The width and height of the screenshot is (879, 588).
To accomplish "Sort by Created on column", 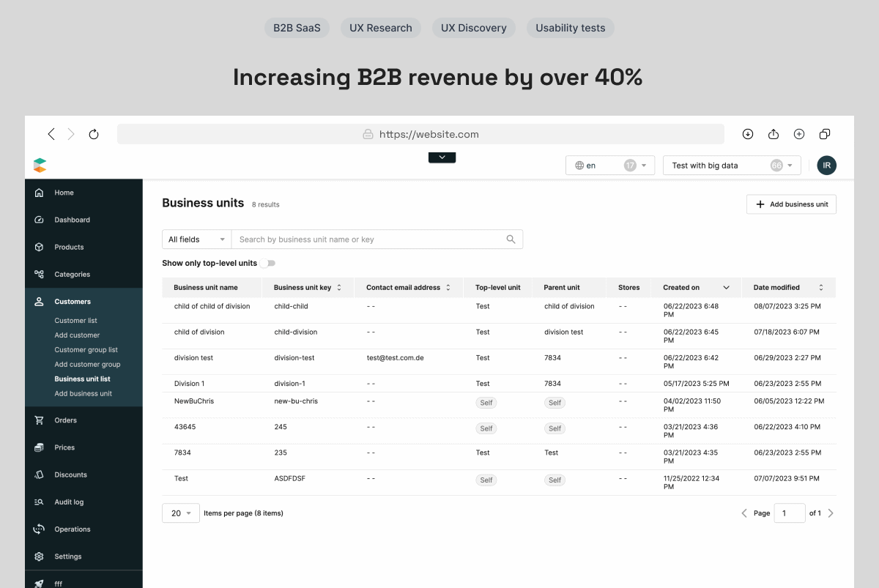I will click(696, 288).
